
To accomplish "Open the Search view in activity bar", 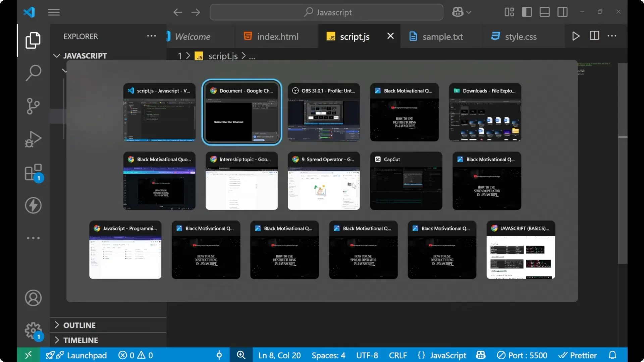I will pyautogui.click(x=33, y=73).
